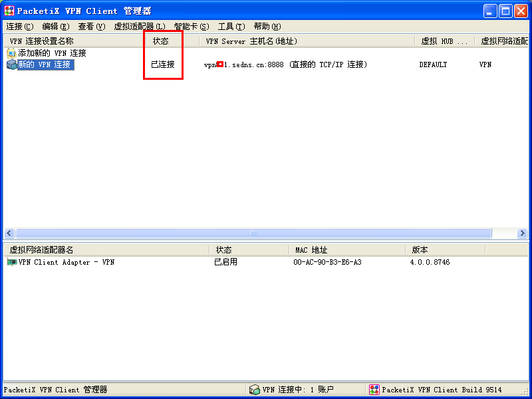The height and width of the screenshot is (399, 532).
Task: Click the horizontal scrollbar thumb
Action: 253,233
